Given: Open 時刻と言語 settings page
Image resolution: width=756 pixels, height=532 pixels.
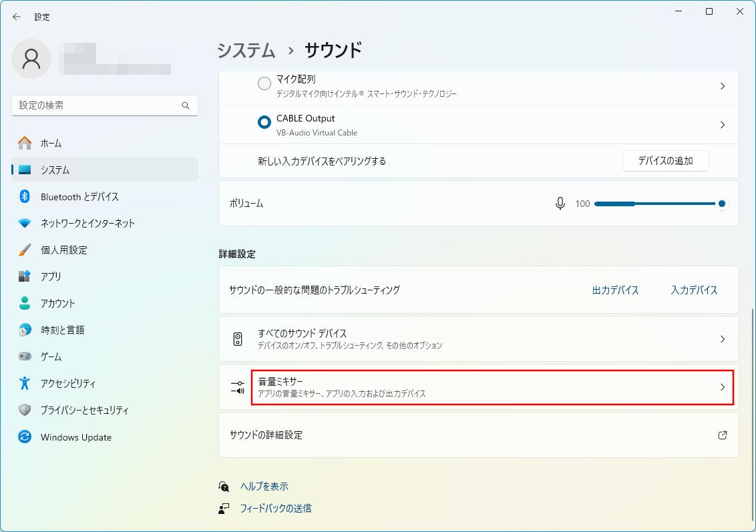Looking at the screenshot, I should pos(105,330).
